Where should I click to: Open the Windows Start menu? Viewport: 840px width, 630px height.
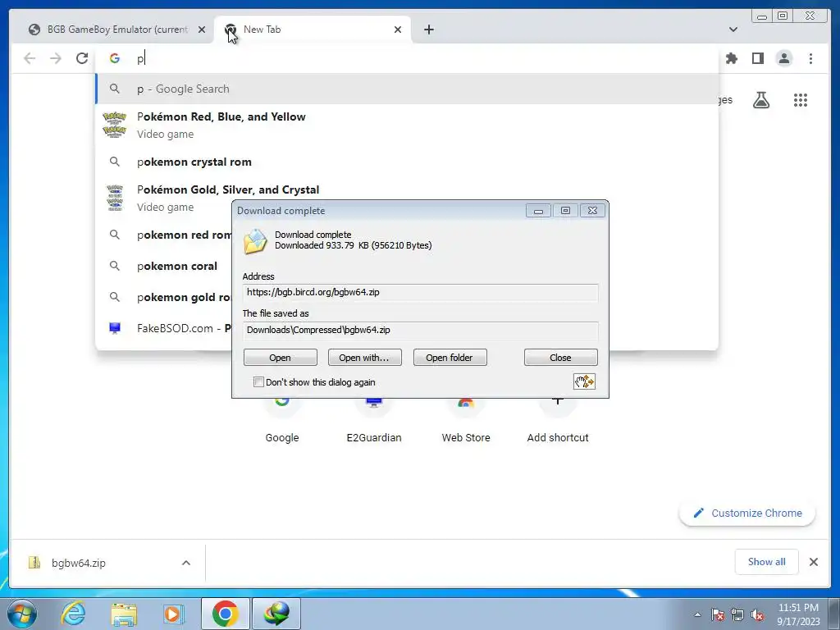click(x=22, y=614)
